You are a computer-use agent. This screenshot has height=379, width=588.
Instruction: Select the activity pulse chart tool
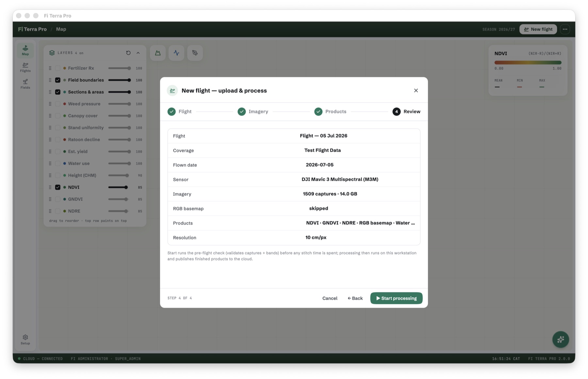(176, 53)
